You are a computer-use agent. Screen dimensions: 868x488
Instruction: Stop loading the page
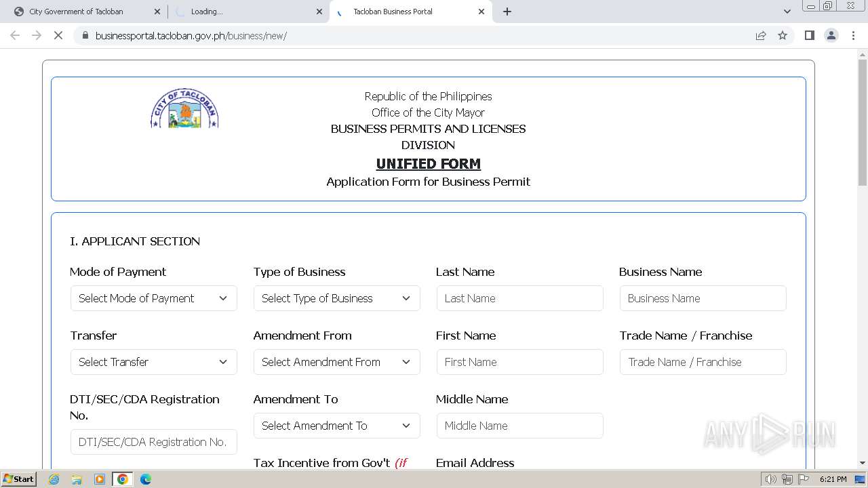click(x=58, y=35)
